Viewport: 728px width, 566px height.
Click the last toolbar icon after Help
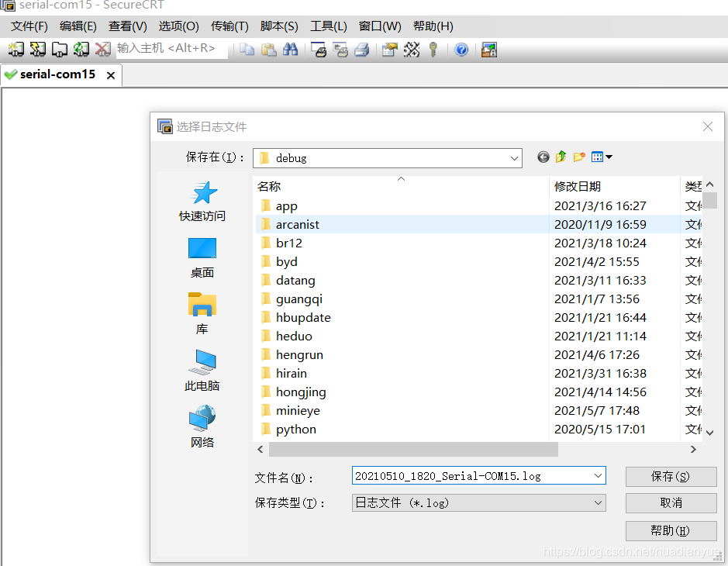tap(489, 49)
